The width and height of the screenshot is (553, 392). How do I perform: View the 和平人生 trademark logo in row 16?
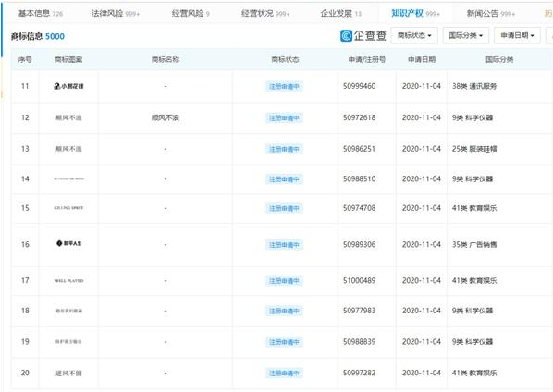69,243
